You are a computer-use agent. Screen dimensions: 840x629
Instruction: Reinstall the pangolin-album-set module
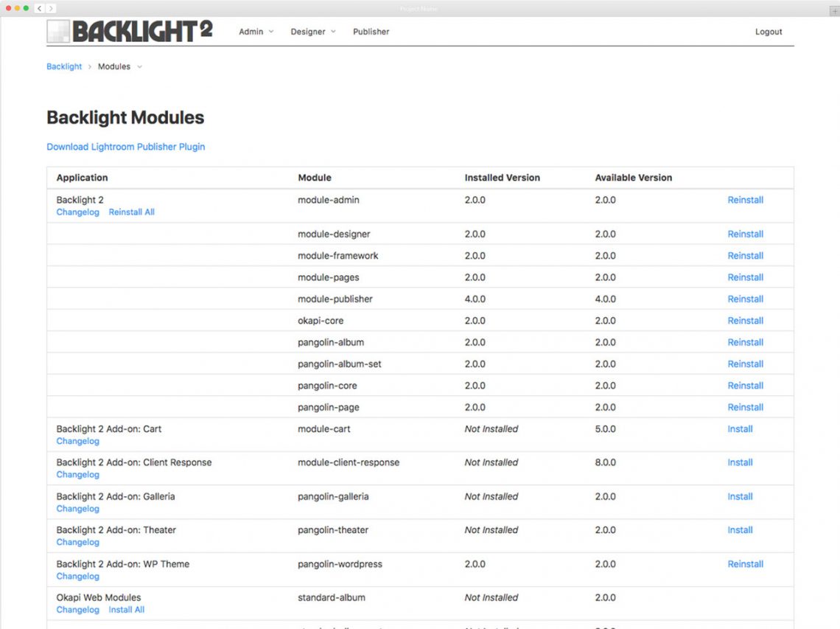(x=745, y=364)
